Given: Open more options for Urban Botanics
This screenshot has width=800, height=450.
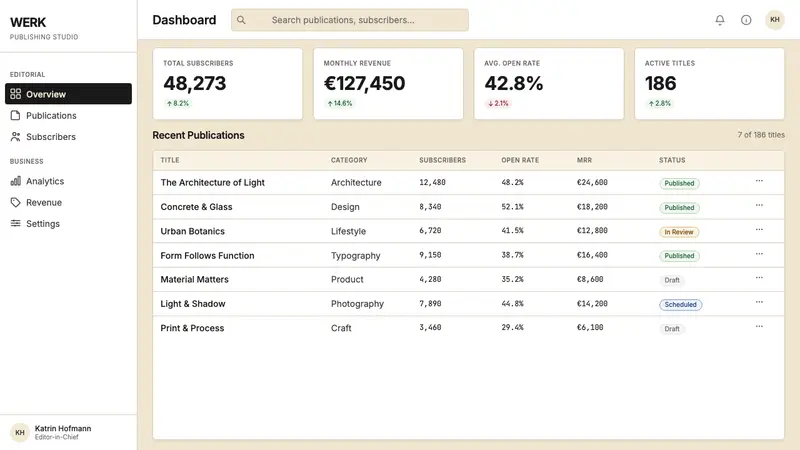Looking at the screenshot, I should coord(759,230).
